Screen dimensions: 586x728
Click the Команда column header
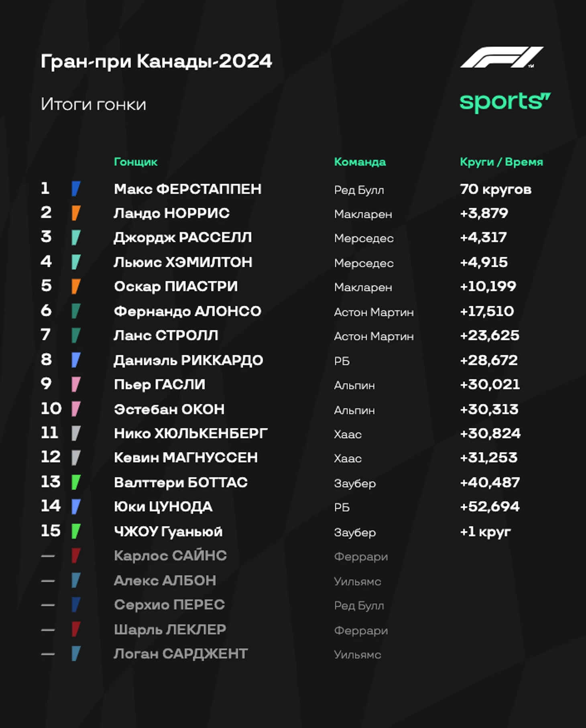click(360, 162)
